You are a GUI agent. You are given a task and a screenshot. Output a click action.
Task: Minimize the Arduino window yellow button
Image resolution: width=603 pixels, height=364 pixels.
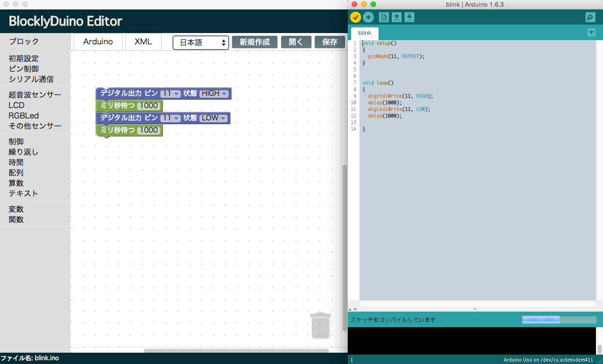point(364,4)
